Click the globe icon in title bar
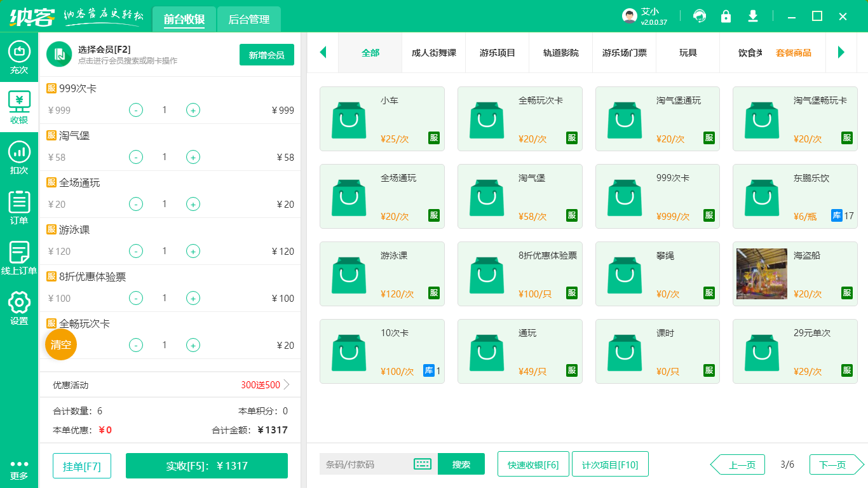Viewport: 868px width, 488px height. pos(699,15)
